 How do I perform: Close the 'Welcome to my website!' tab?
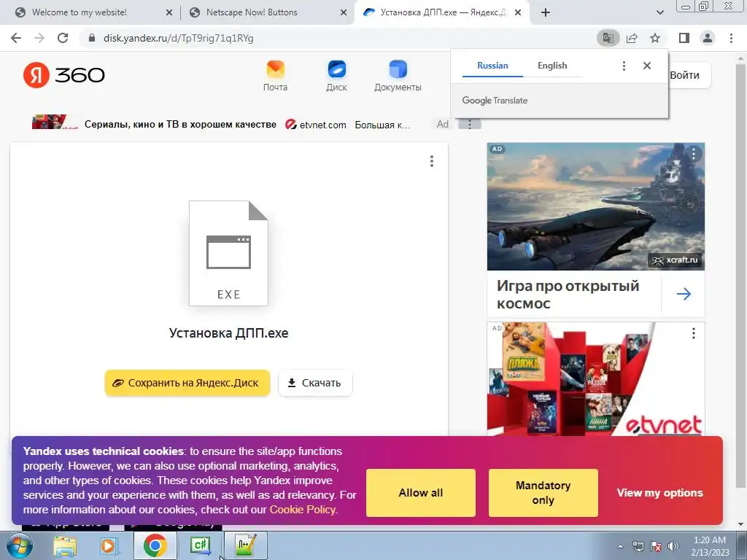point(169,13)
